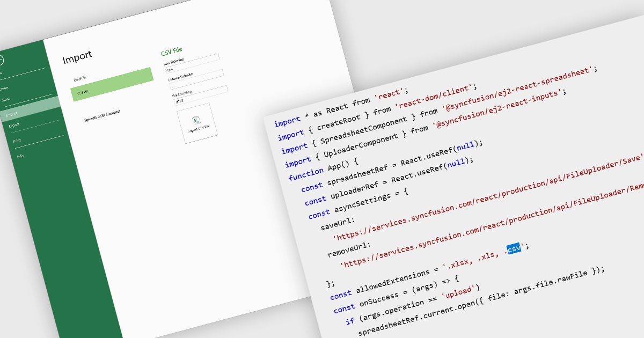Screen dimensions: 644x338
Task: Click the 'upload' string in the code
Action: click(x=459, y=293)
